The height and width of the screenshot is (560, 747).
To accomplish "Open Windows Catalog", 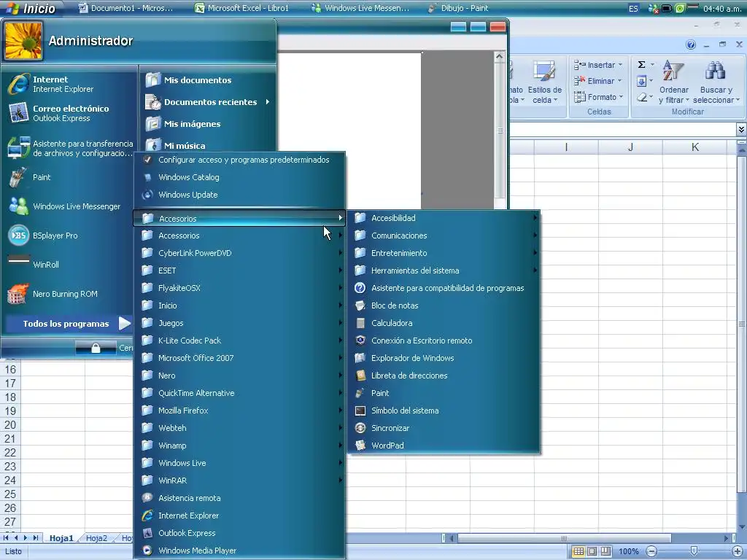I will [239, 177].
